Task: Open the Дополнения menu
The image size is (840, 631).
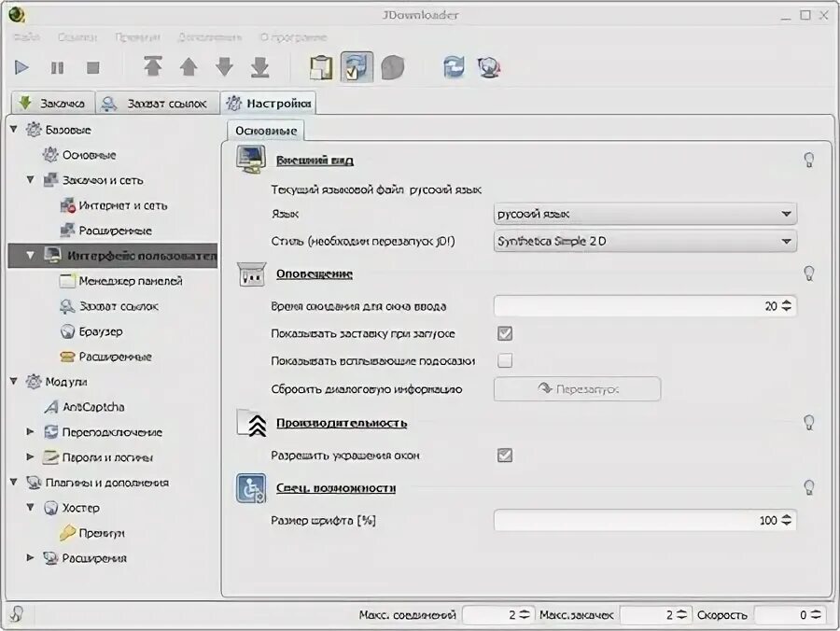Action: [x=209, y=37]
